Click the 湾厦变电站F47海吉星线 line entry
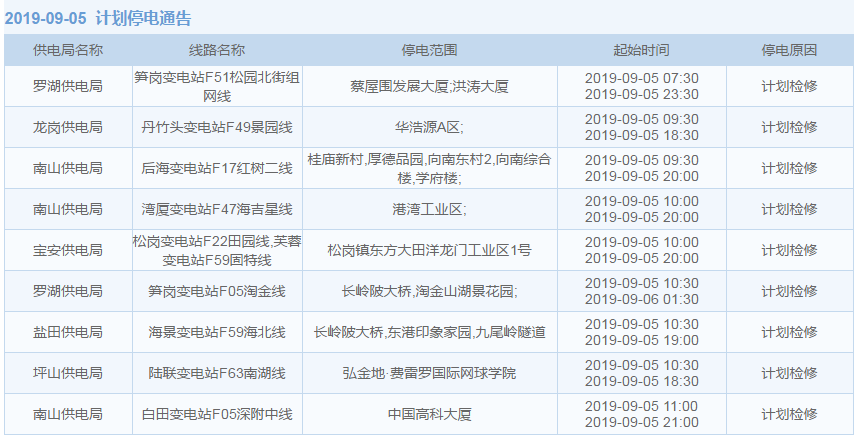The image size is (858, 437). [x=217, y=209]
